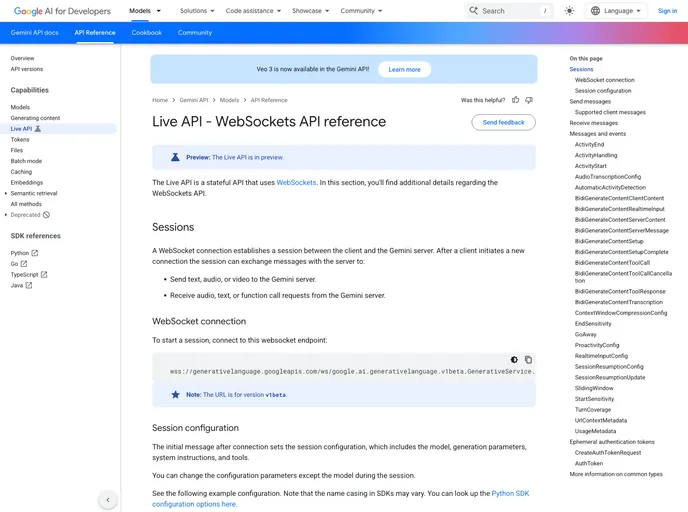This screenshot has width=688, height=512.
Task: Click the Send feedback button
Action: point(503,122)
